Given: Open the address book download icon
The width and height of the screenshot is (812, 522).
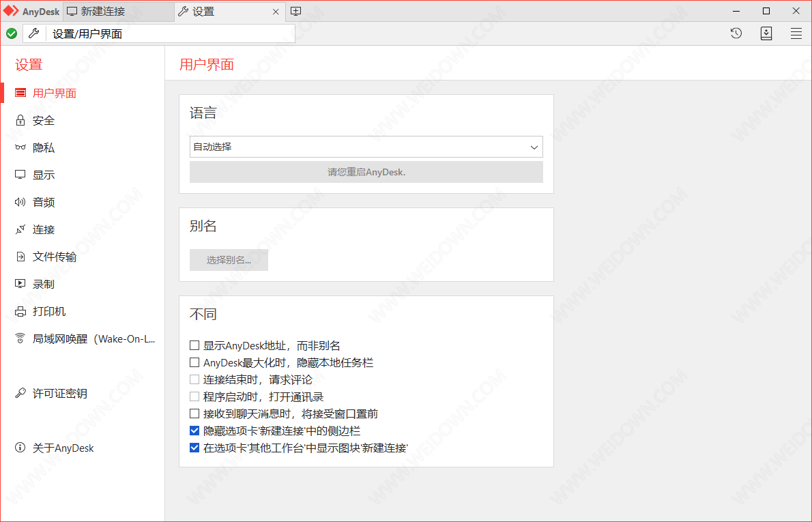Looking at the screenshot, I should (x=766, y=33).
